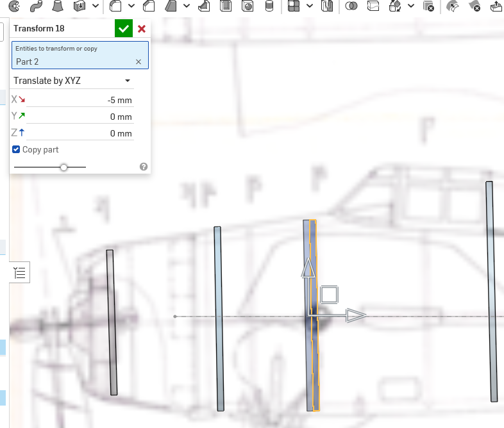Remove Part 2 from entities selection
Viewport: 504px width, 428px height.
click(x=139, y=62)
